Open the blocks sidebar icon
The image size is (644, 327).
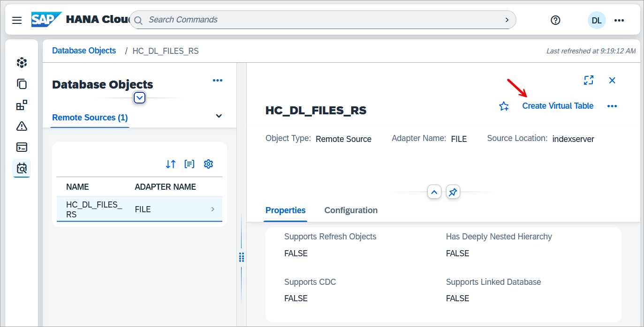pyautogui.click(x=22, y=105)
